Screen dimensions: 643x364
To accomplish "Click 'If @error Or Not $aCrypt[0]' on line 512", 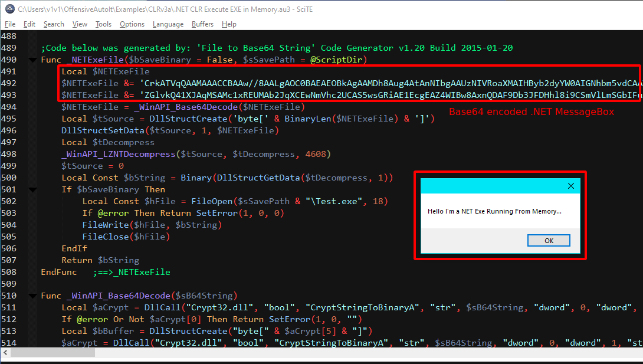I will pos(131,320).
